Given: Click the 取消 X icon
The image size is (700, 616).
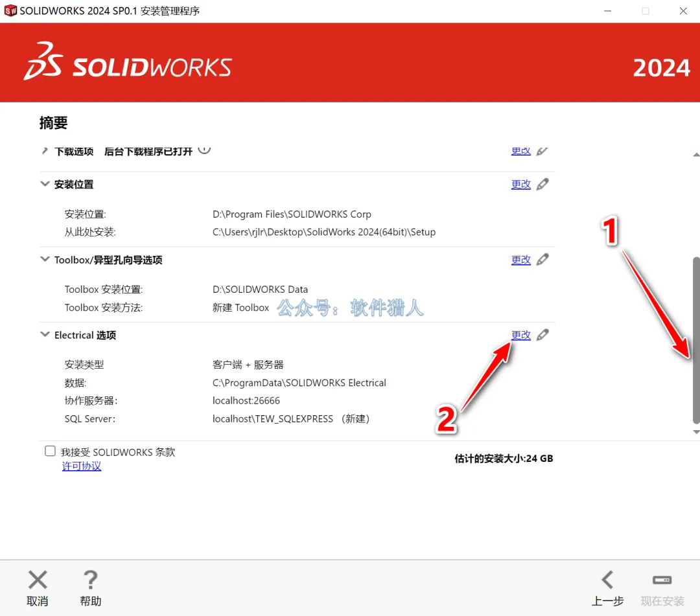Looking at the screenshot, I should tap(38, 580).
